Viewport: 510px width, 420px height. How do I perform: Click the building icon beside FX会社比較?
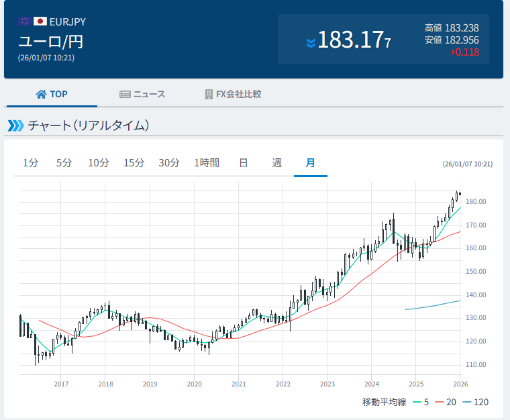[x=209, y=94]
